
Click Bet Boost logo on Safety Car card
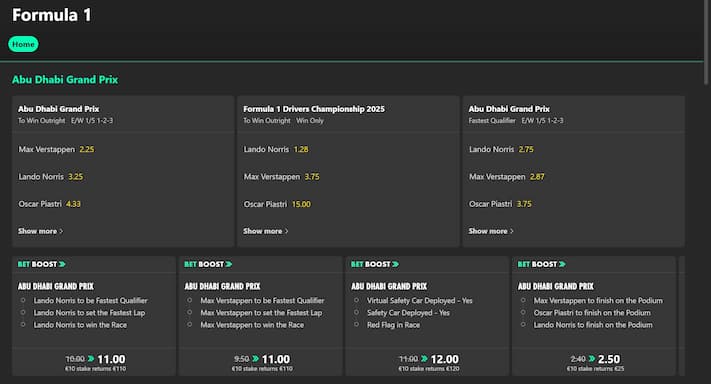click(x=375, y=264)
